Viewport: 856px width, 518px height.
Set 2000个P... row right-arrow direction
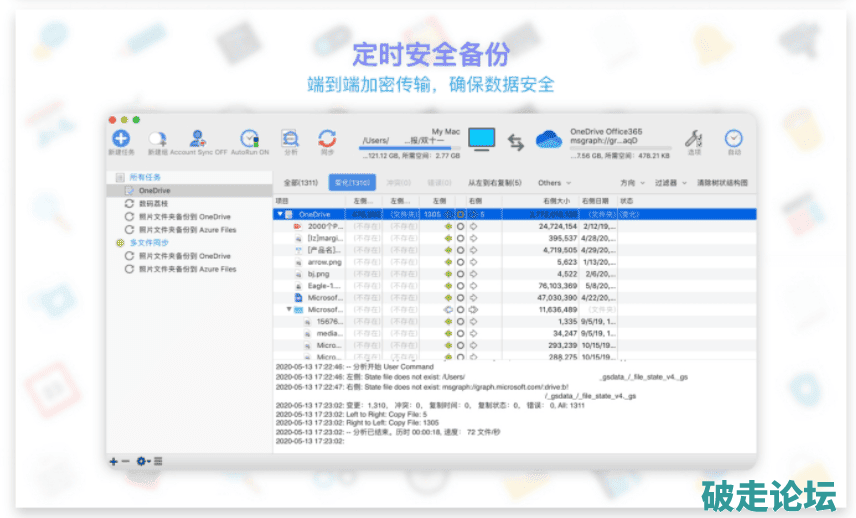(x=473, y=226)
